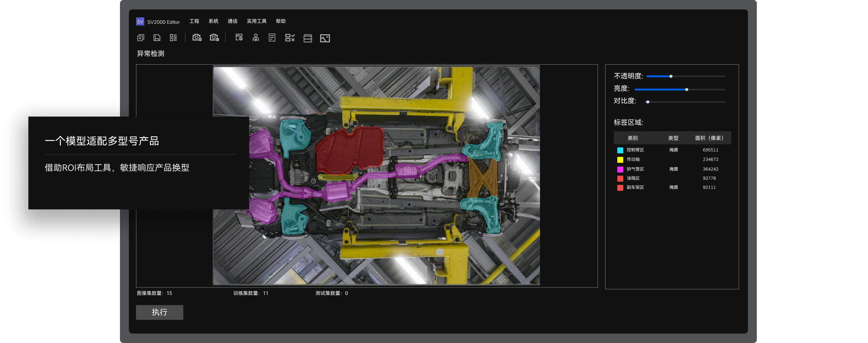Click the user switch icon
This screenshot has height=343, width=868.
[x=256, y=38]
